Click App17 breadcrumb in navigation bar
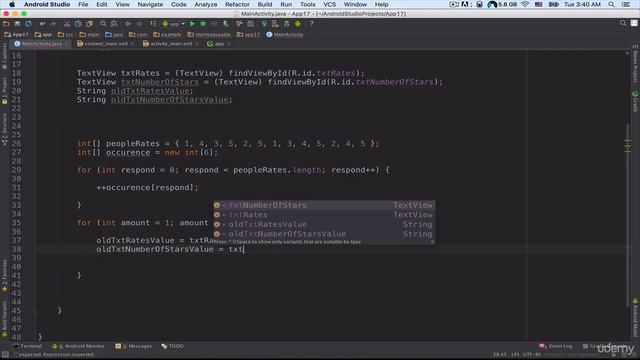 16,35
